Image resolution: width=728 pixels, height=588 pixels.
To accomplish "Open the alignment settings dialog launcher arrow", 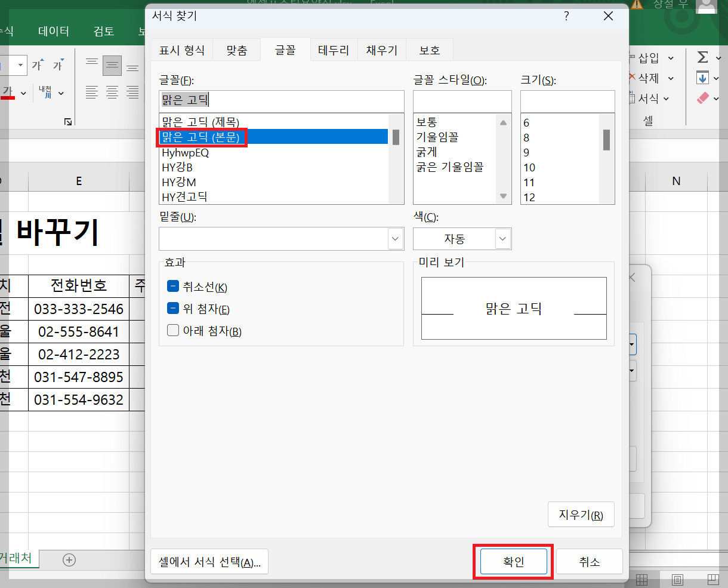I will pos(67,121).
